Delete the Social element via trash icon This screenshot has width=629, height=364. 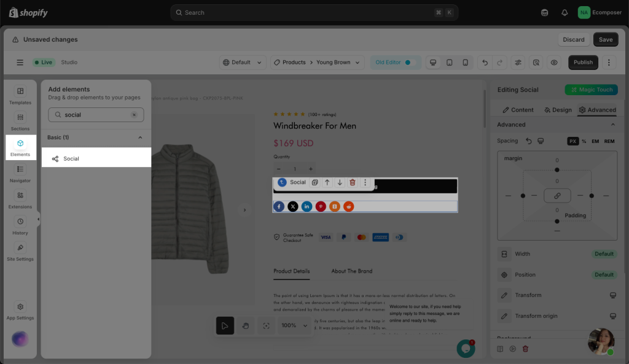tap(353, 182)
